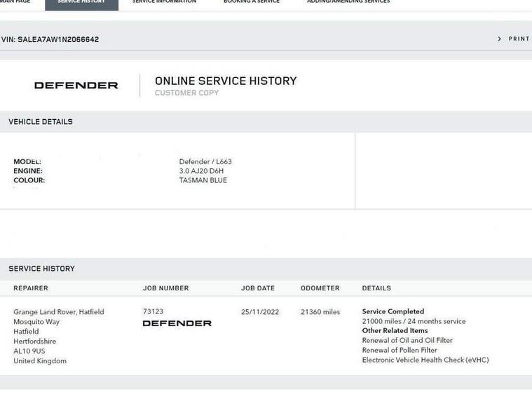532x399 pixels.
Task: Switch to the Main Page tab
Action: [x=15, y=2]
